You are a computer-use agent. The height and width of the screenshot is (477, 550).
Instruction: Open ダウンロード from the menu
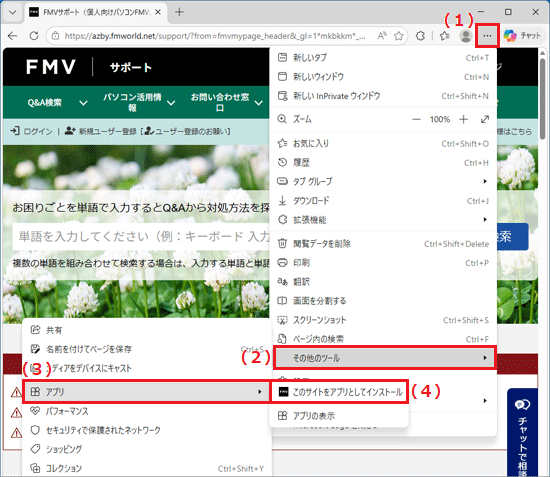tap(383, 201)
